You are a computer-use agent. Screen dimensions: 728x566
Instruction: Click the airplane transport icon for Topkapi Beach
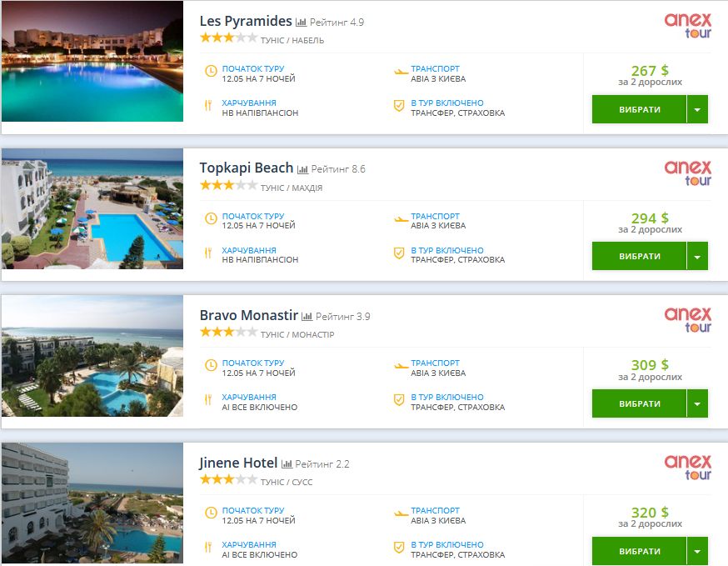pyautogui.click(x=400, y=220)
